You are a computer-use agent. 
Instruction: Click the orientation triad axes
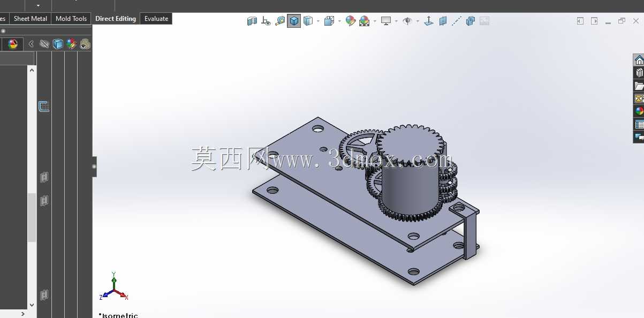113,286
